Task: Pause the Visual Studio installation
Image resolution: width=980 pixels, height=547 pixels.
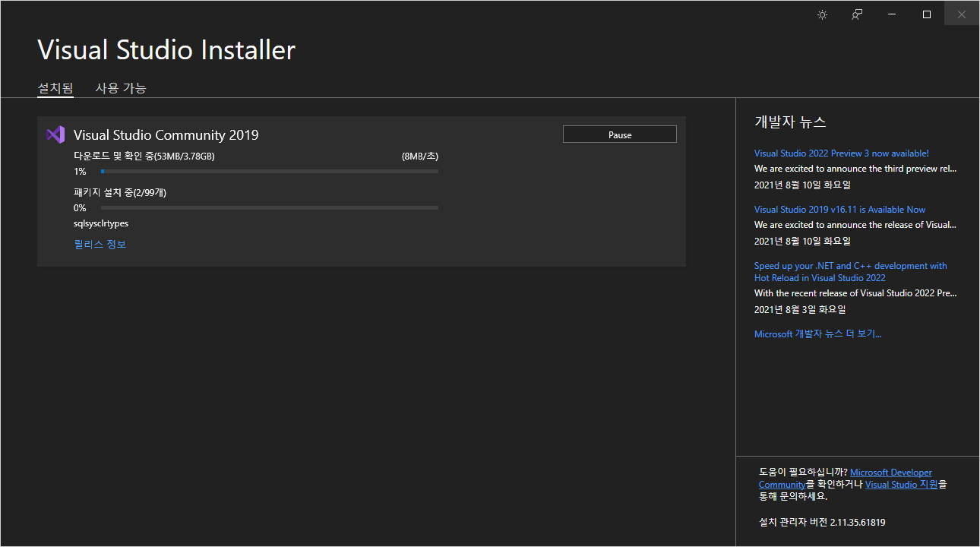Action: [x=620, y=134]
